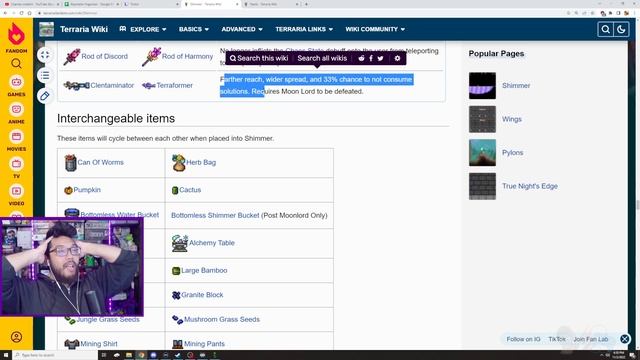The height and width of the screenshot is (360, 640).
Task: Share selection on Facebook icon
Action: pos(371,58)
